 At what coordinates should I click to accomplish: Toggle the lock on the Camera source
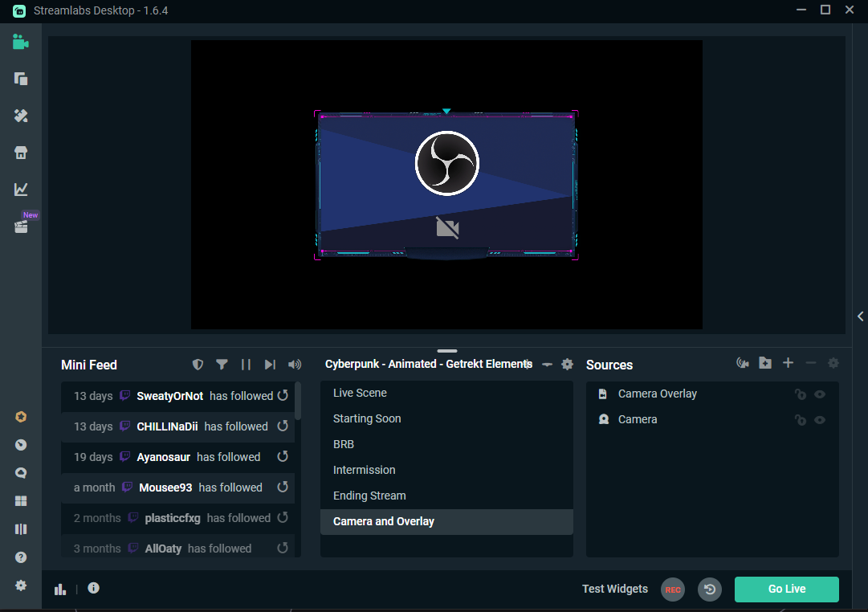[x=800, y=420]
